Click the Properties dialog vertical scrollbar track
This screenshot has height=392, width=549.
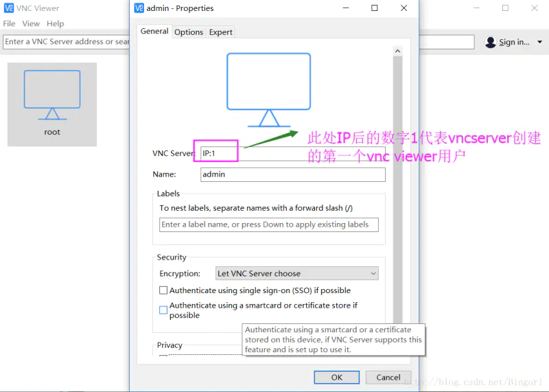(x=397, y=189)
